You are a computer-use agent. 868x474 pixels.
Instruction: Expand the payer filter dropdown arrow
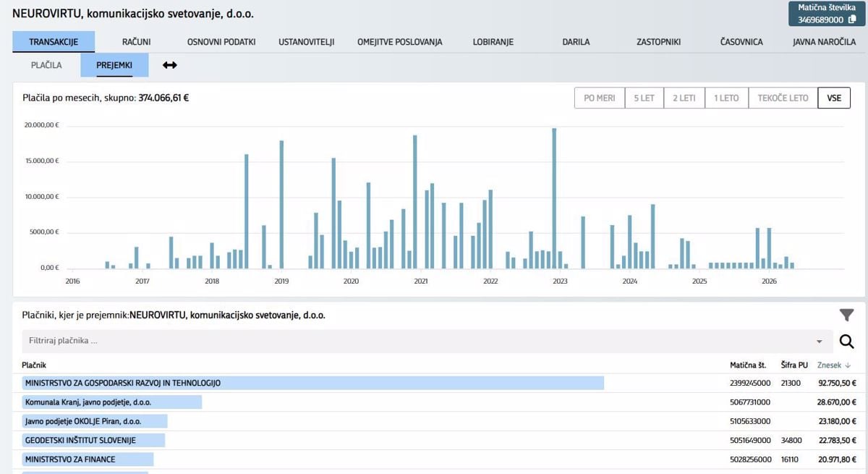coord(820,342)
